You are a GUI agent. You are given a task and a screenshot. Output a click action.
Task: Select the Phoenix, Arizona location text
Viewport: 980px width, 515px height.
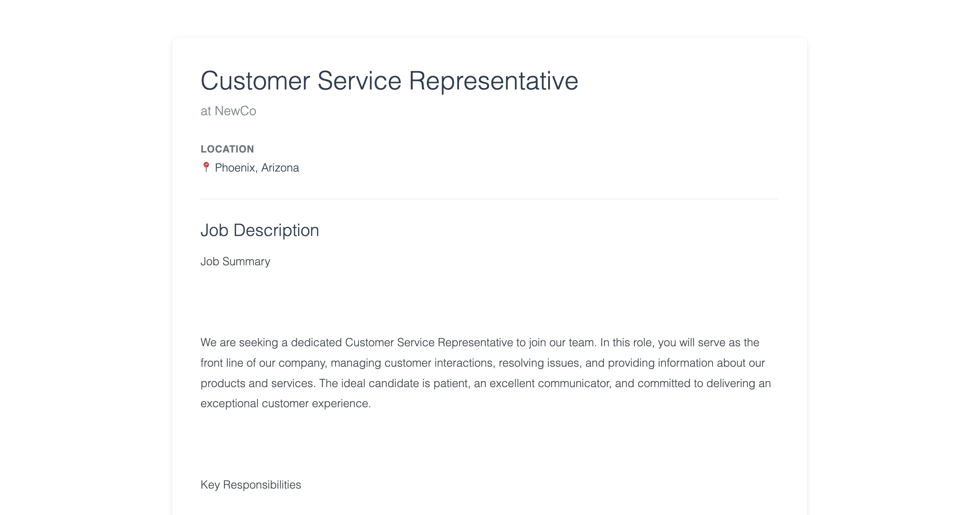257,168
